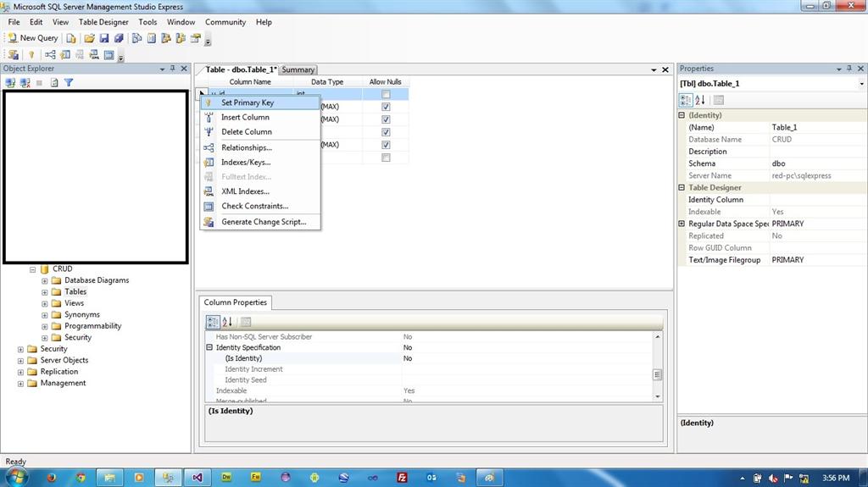This screenshot has height=487, width=868.
Task: Switch to the Summary tab
Action: [x=298, y=69]
